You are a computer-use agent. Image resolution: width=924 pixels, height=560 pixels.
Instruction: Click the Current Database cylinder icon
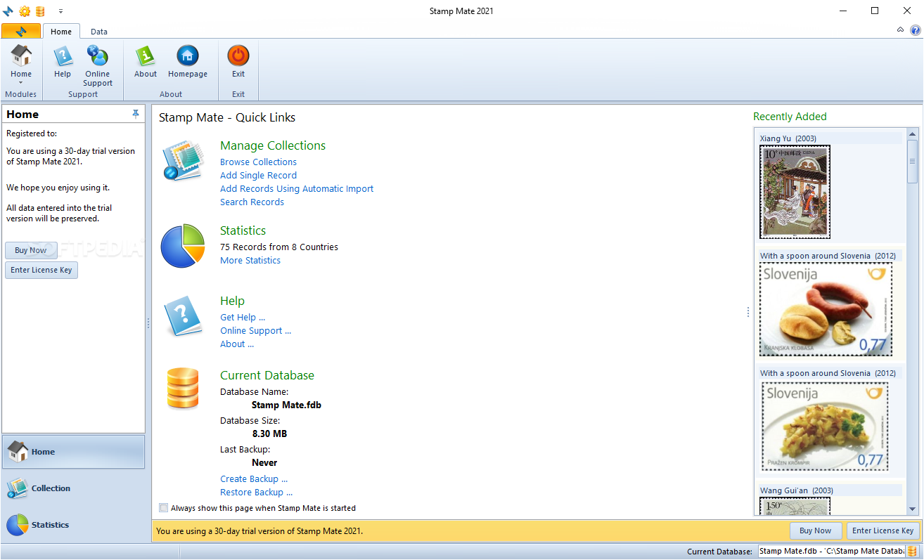coord(183,388)
